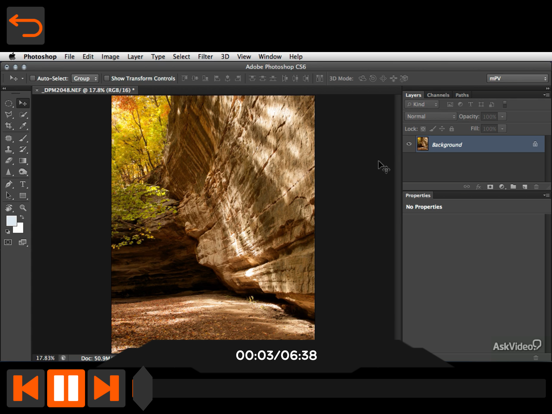Open the Kind layer filter dropdown

422,104
